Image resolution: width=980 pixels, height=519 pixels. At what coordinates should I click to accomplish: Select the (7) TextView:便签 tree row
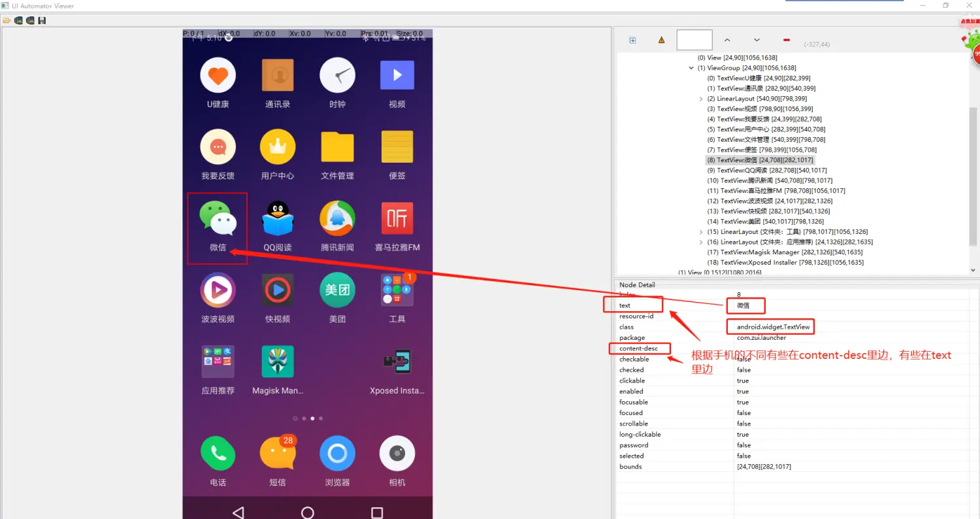pos(762,150)
